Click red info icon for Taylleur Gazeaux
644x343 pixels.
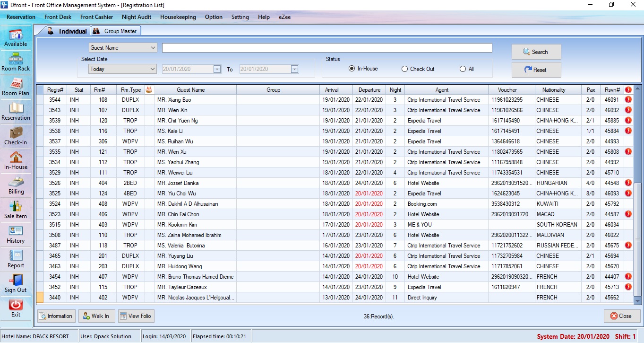(x=628, y=287)
